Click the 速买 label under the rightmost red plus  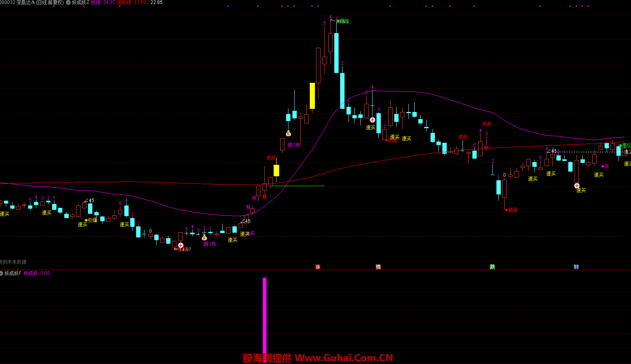[581, 190]
